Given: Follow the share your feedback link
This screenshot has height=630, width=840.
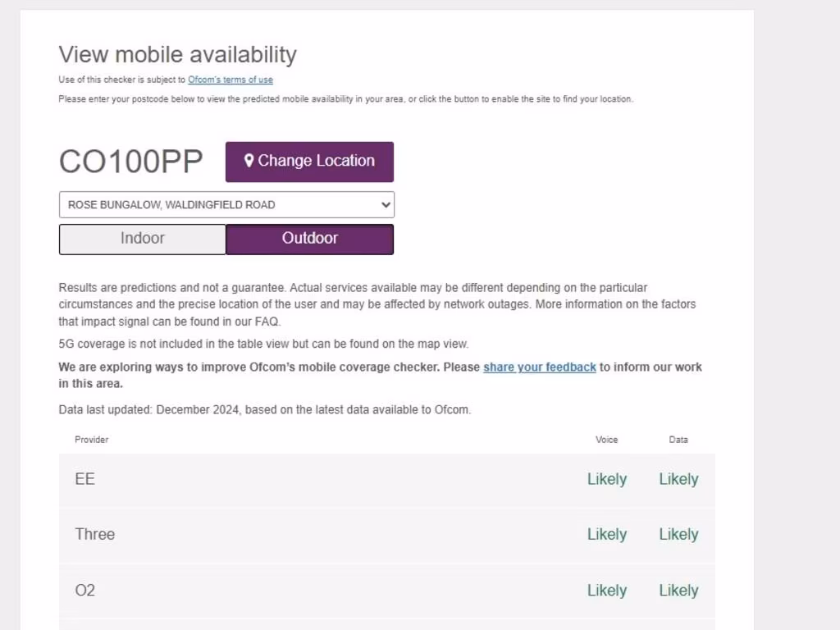Looking at the screenshot, I should (539, 367).
